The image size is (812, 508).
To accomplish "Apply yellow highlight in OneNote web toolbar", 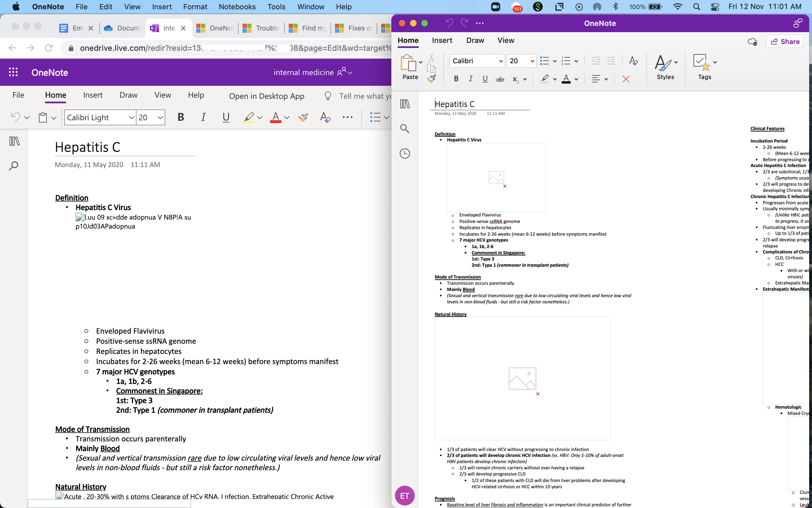I will (248, 117).
